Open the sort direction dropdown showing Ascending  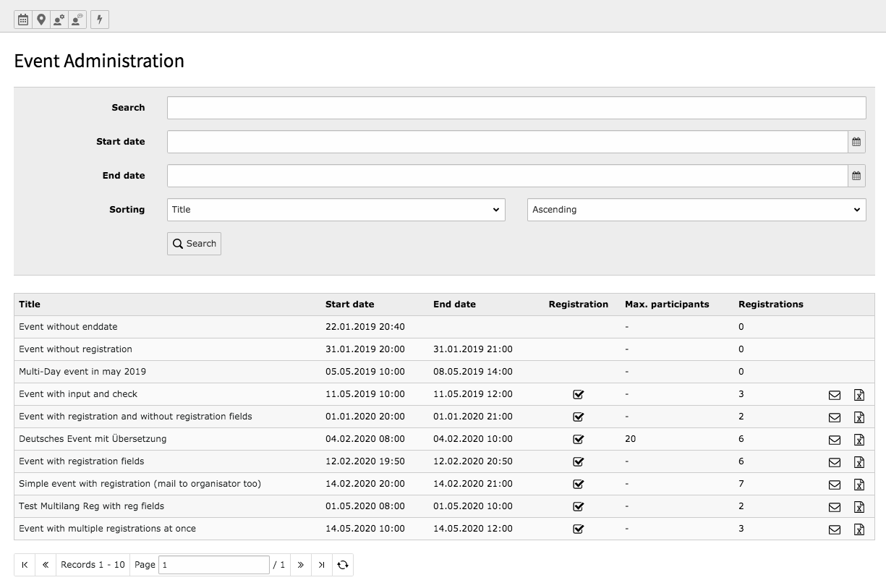pos(696,210)
